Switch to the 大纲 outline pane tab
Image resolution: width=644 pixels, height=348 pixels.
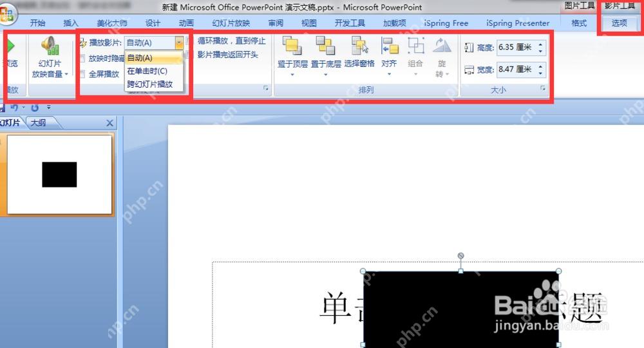click(39, 123)
